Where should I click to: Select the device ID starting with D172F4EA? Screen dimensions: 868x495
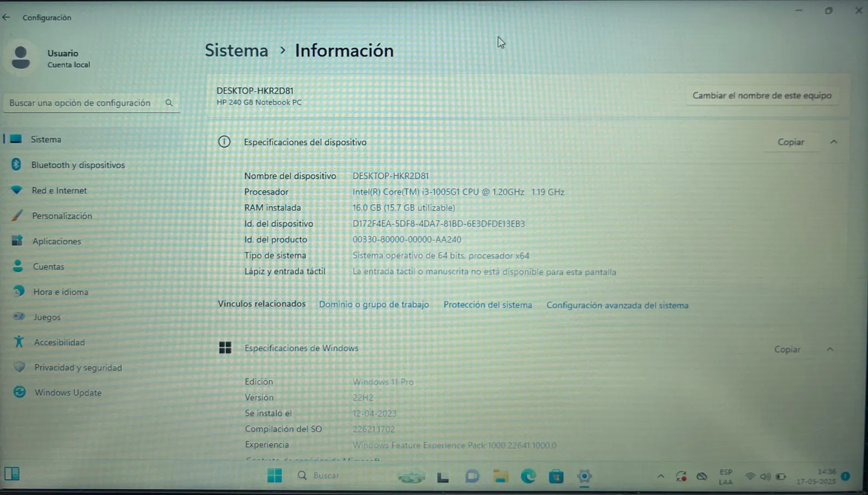[439, 224]
